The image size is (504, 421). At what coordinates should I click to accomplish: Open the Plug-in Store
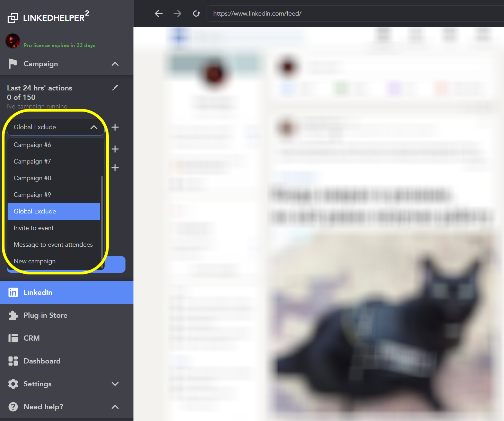[x=67, y=315]
